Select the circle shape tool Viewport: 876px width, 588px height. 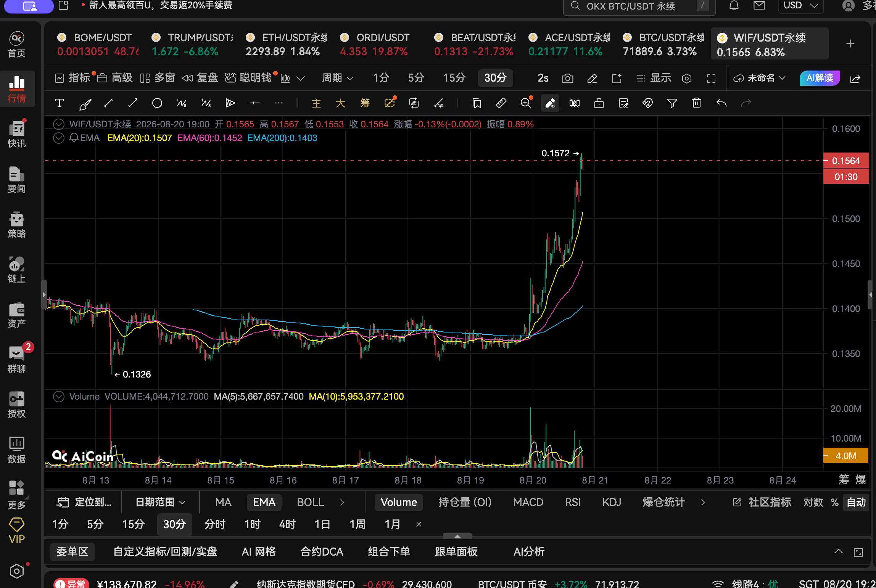(157, 103)
